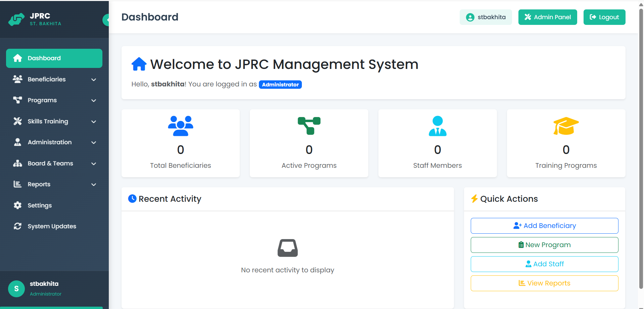Click the JPRC logo icon in the sidebar
Screen dimensions: 644x309
point(17,19)
